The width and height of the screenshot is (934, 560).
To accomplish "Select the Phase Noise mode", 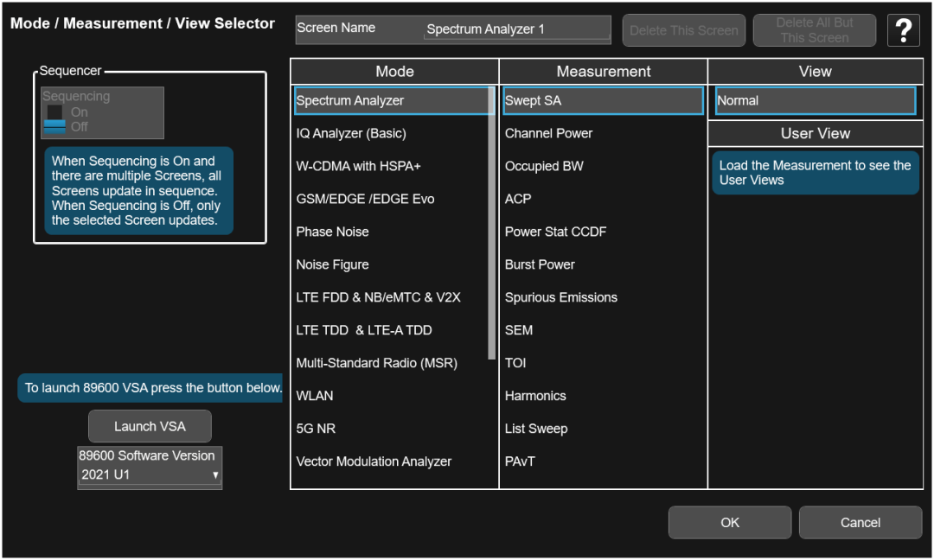I will [332, 232].
